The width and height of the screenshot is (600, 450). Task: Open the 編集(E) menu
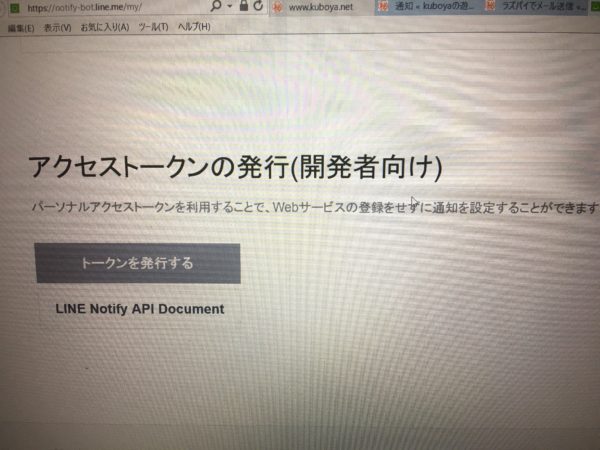click(x=20, y=26)
